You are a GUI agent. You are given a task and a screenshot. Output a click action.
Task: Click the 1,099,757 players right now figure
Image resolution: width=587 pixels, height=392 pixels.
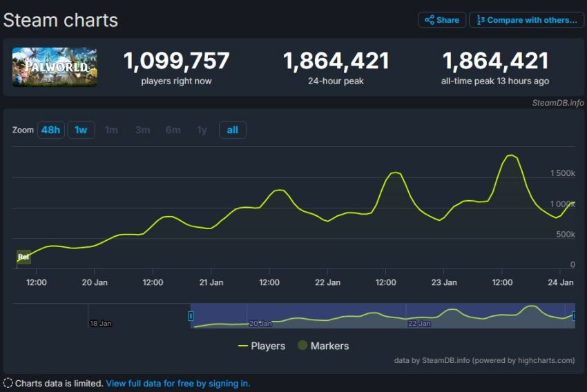(176, 61)
